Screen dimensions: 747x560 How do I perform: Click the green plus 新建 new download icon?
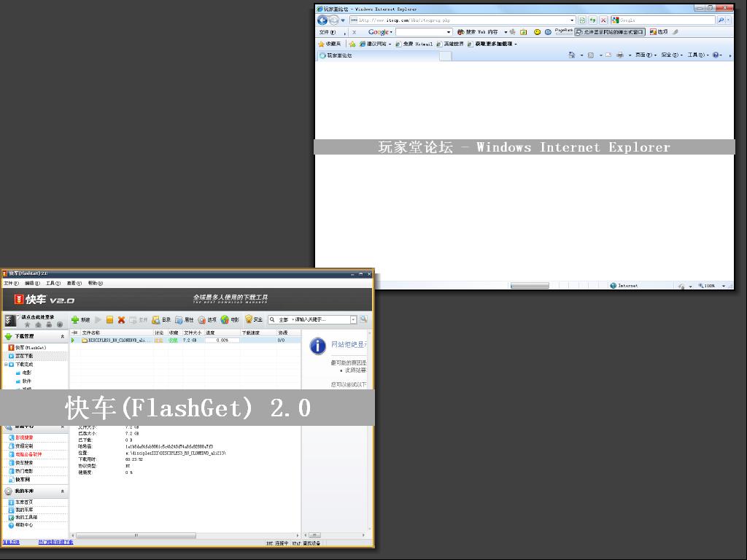[75, 319]
